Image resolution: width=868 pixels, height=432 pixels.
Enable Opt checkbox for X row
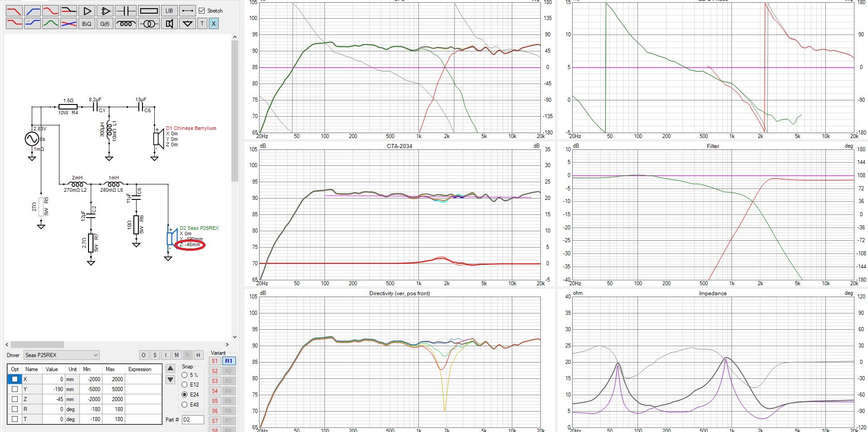click(x=15, y=379)
